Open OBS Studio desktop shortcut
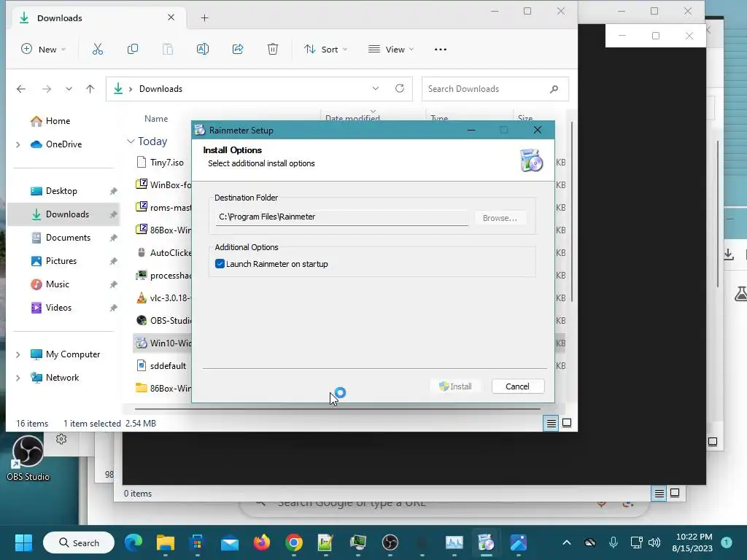747x560 pixels. coord(28,458)
